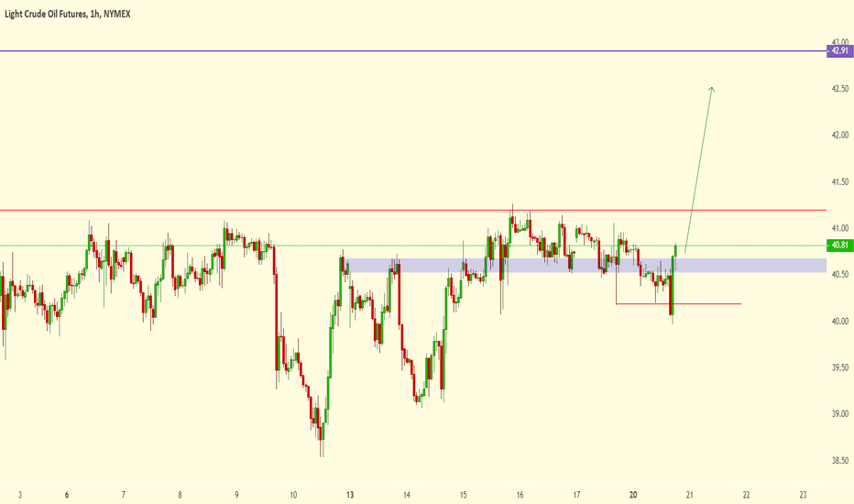Click the 41.00 price axis label

click(x=840, y=228)
